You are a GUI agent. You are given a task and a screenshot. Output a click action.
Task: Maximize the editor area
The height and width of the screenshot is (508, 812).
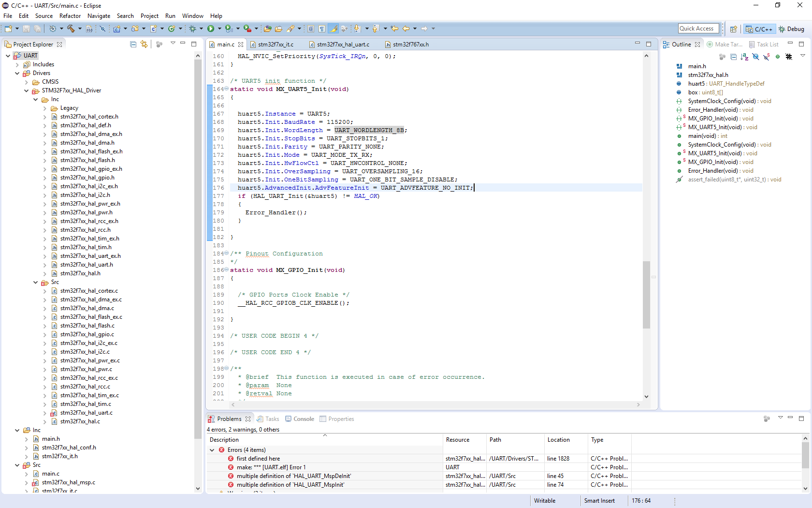point(649,44)
